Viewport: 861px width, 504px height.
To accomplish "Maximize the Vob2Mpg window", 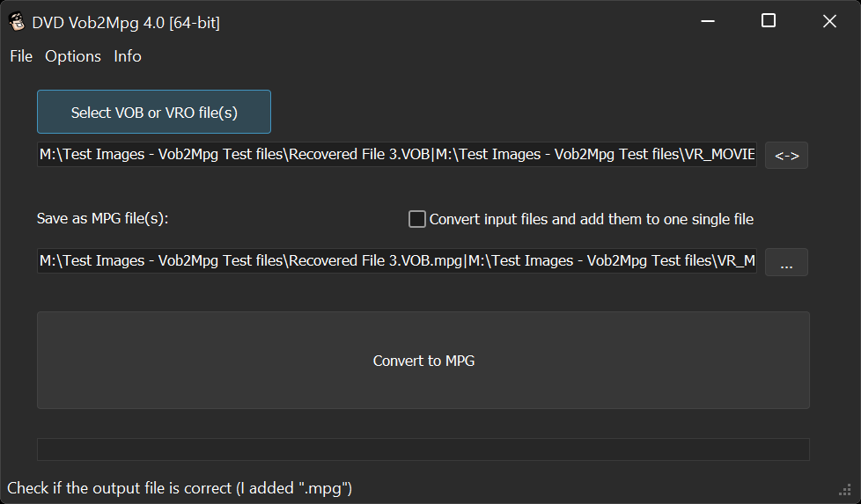I will click(769, 21).
